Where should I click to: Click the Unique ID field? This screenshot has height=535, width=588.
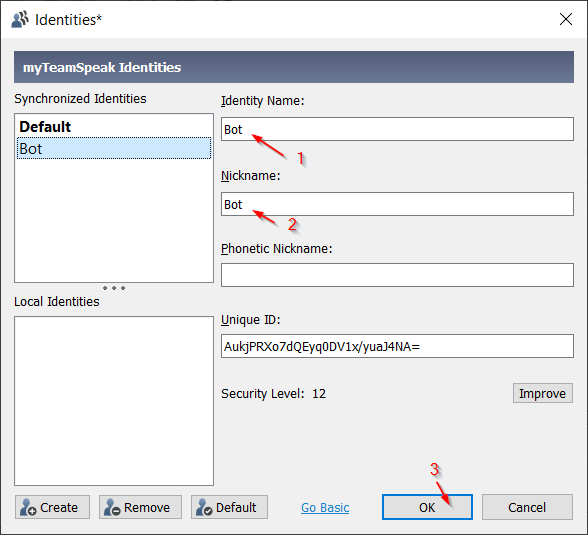(397, 346)
